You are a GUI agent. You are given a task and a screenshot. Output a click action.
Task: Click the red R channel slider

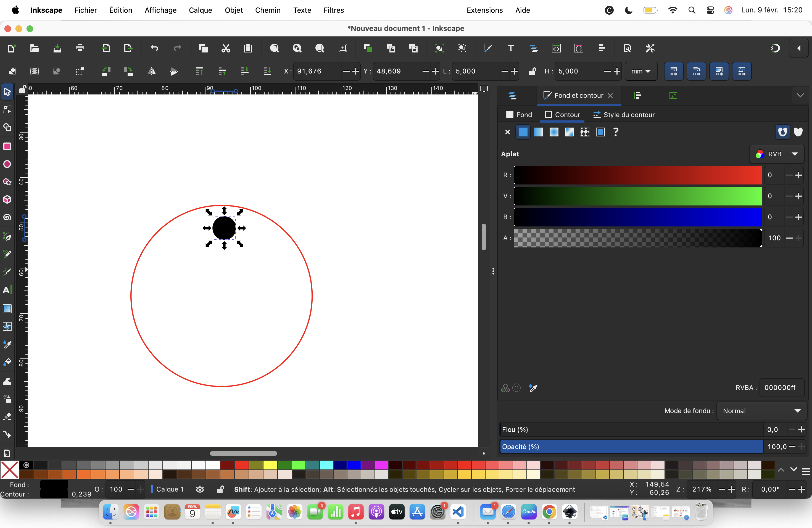637,175
